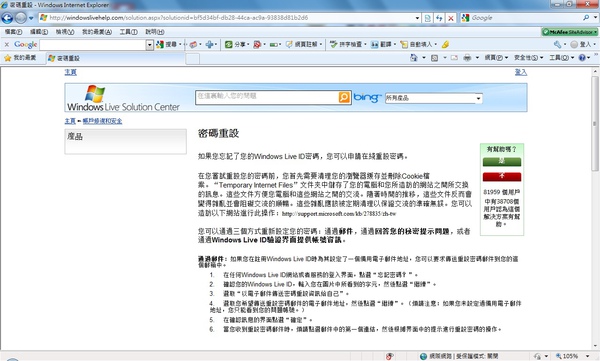Open the 工具(T) menu in the menu bar
Image resolution: width=600 pixels, height=361 pixels.
pyautogui.click(x=129, y=32)
